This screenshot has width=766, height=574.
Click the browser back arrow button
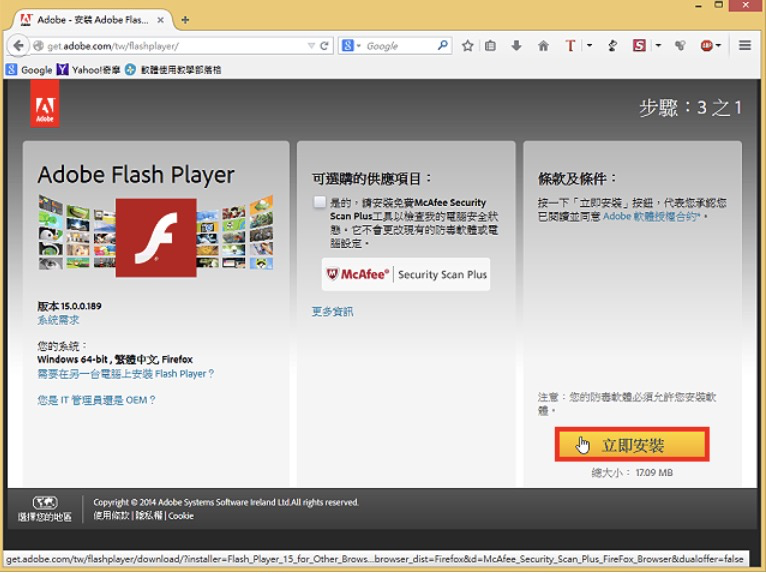tap(19, 46)
